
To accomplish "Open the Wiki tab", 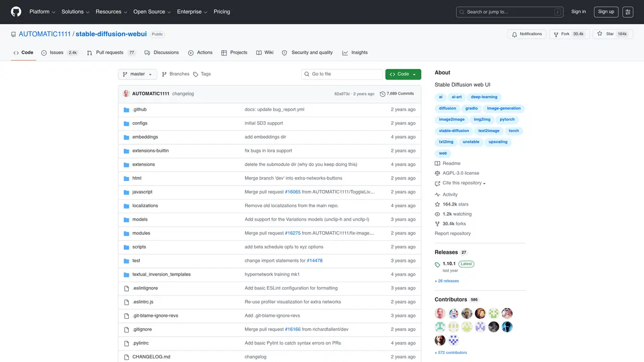I will [x=265, y=53].
